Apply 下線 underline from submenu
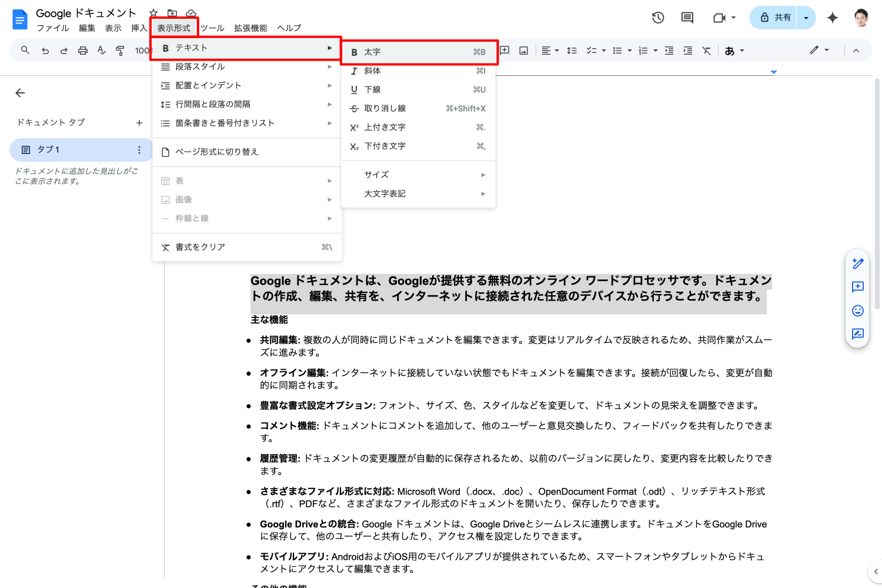 (x=418, y=89)
